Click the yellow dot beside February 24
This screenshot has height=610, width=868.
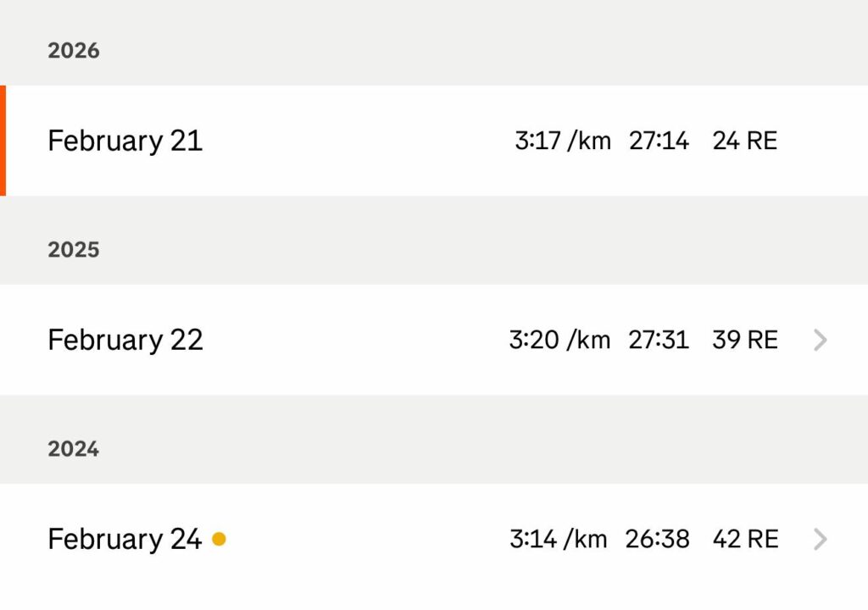[x=219, y=539]
